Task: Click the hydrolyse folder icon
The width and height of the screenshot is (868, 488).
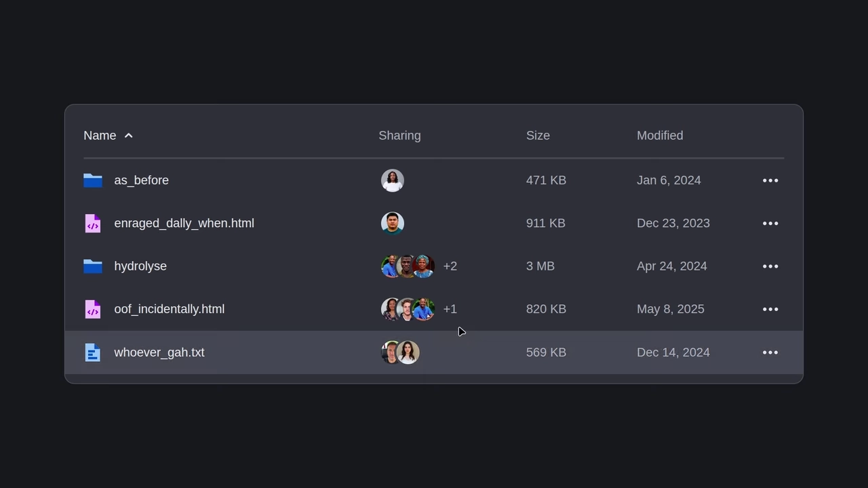Action: pos(93,266)
